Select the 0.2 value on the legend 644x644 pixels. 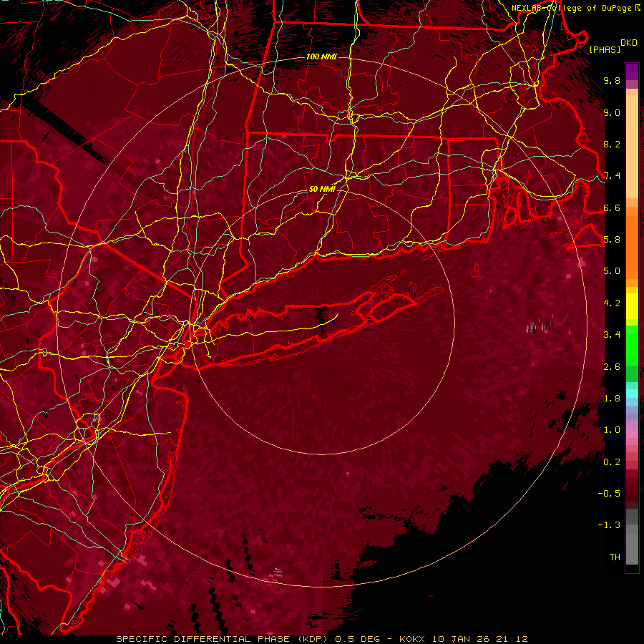pyautogui.click(x=612, y=462)
